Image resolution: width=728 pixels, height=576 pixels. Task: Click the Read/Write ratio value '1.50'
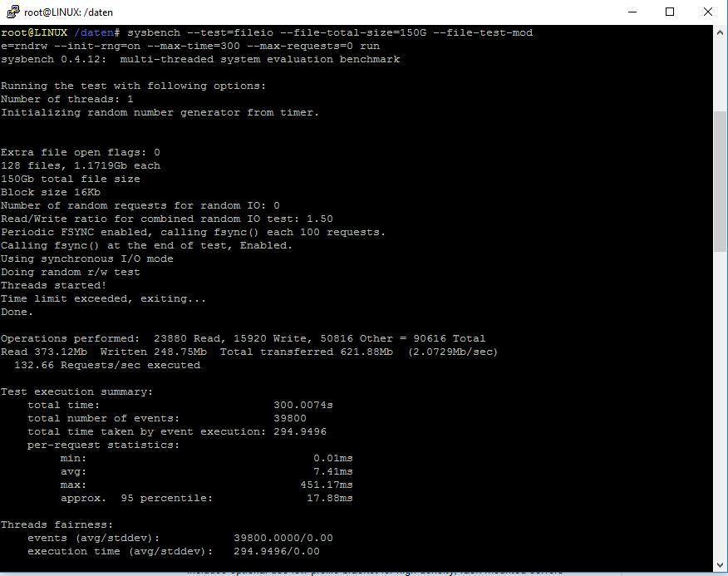[x=320, y=219]
